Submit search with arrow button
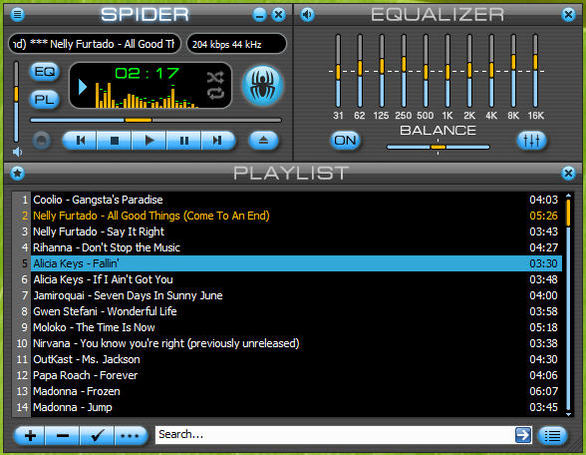The height and width of the screenshot is (455, 586). (523, 435)
